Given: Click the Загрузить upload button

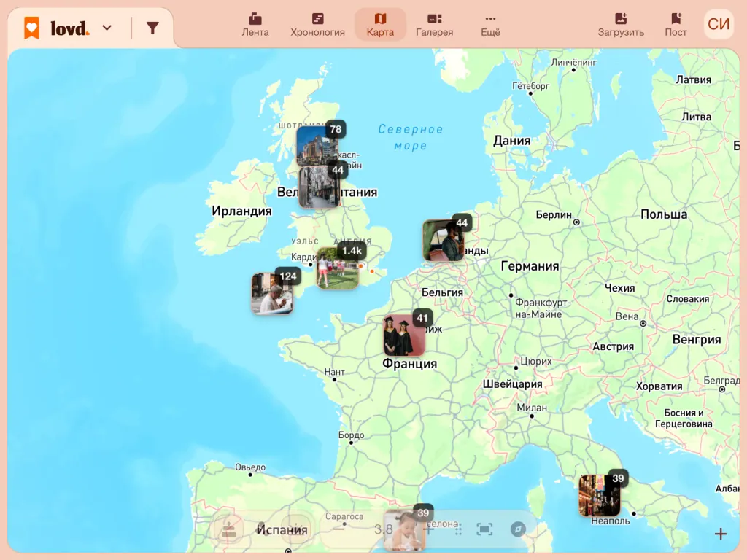Looking at the screenshot, I should 621,25.
